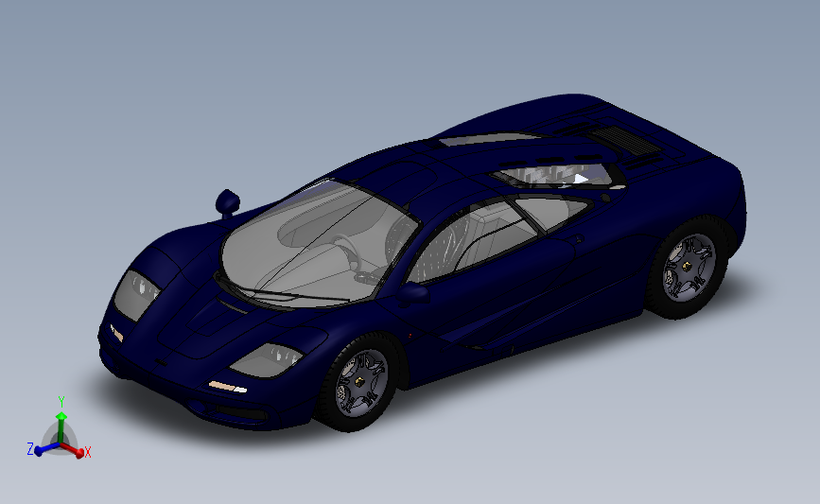Select the side mirror mounted on the door
Viewport: 820px width, 504px height.
(414, 293)
